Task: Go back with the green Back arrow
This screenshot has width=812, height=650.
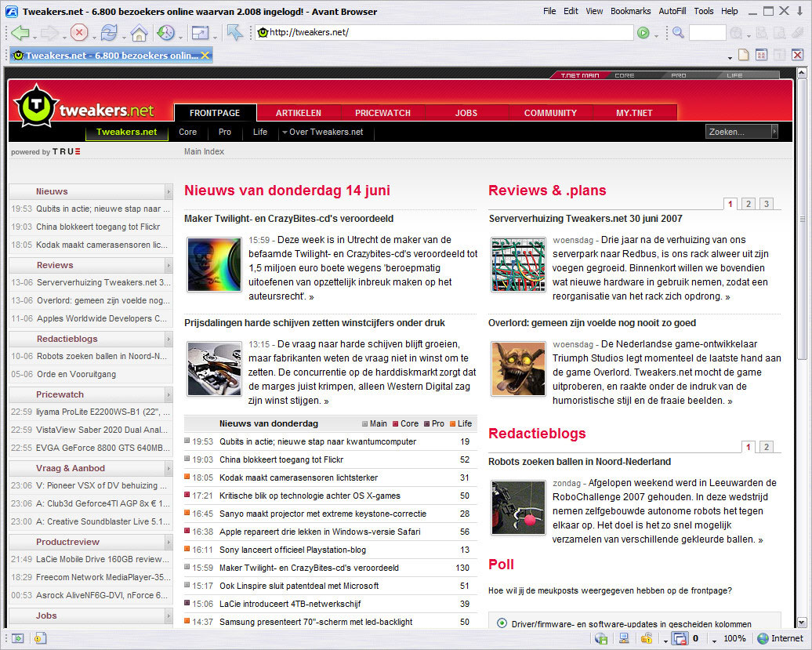Action: (20, 33)
